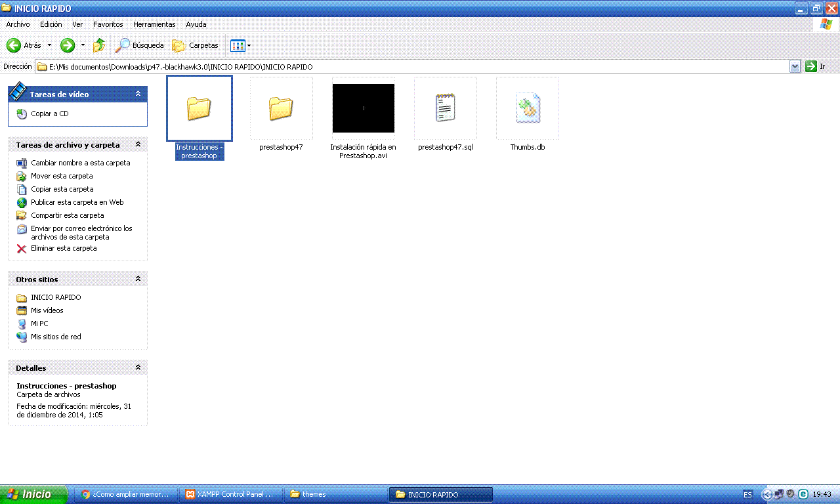Select the Instrucciones - prestashop folder icon
This screenshot has height=504, width=840.
tap(199, 108)
